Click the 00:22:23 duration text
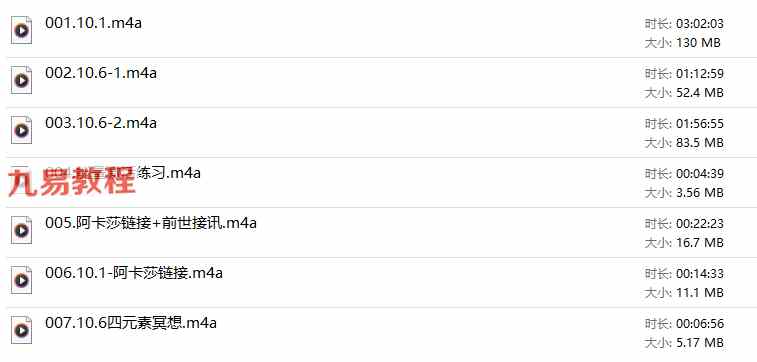 (x=700, y=224)
